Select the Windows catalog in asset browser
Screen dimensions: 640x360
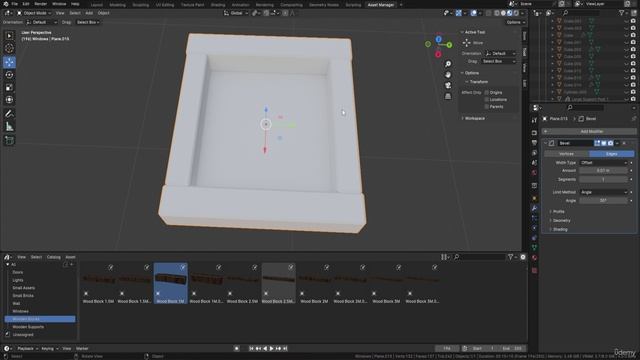click(20, 311)
